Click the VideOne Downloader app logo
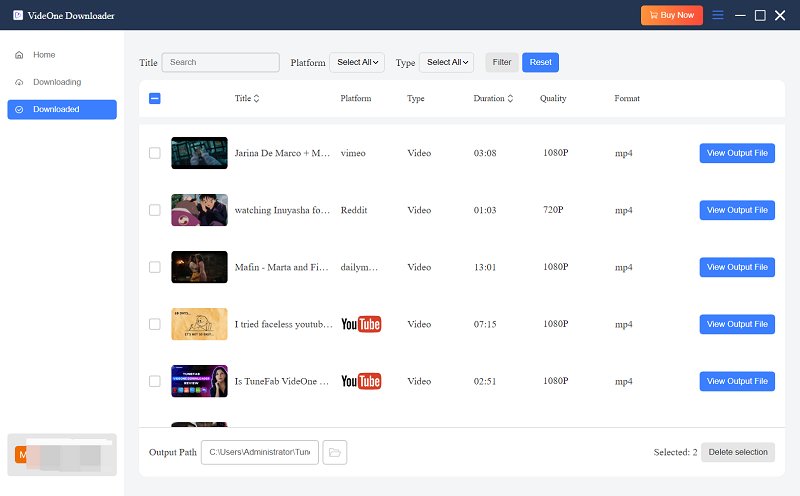 (x=18, y=15)
